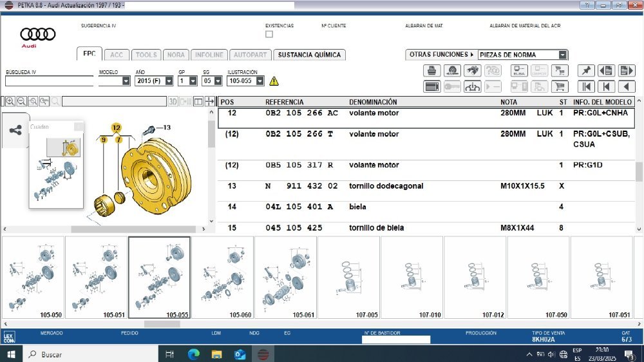Click the zoom-to-area magnifier icon
This screenshot has height=362, width=644.
[33, 102]
